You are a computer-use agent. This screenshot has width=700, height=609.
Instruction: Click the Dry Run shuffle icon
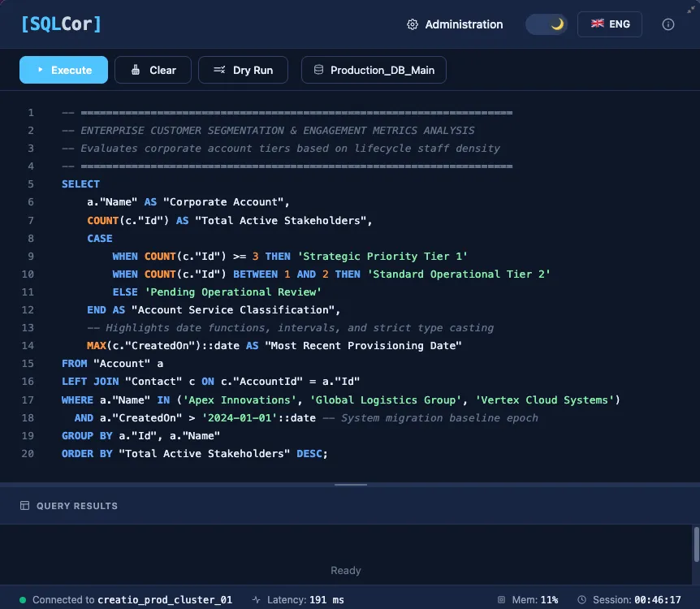point(219,70)
